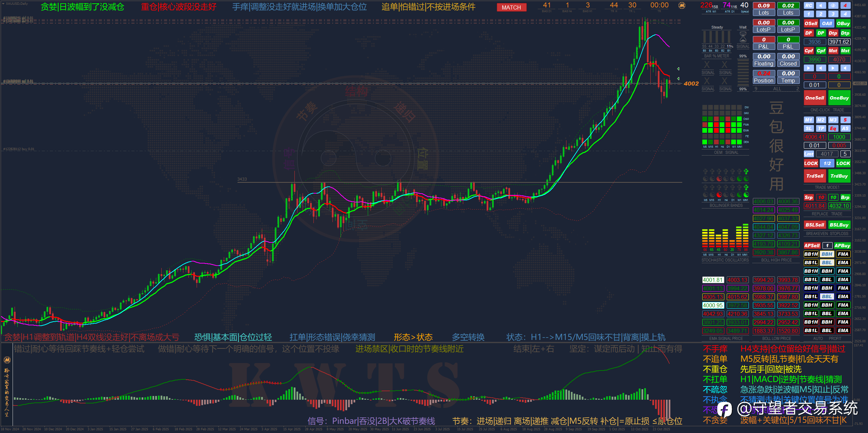Click the blue OAll close-all button
868x433 pixels.
pos(827,23)
